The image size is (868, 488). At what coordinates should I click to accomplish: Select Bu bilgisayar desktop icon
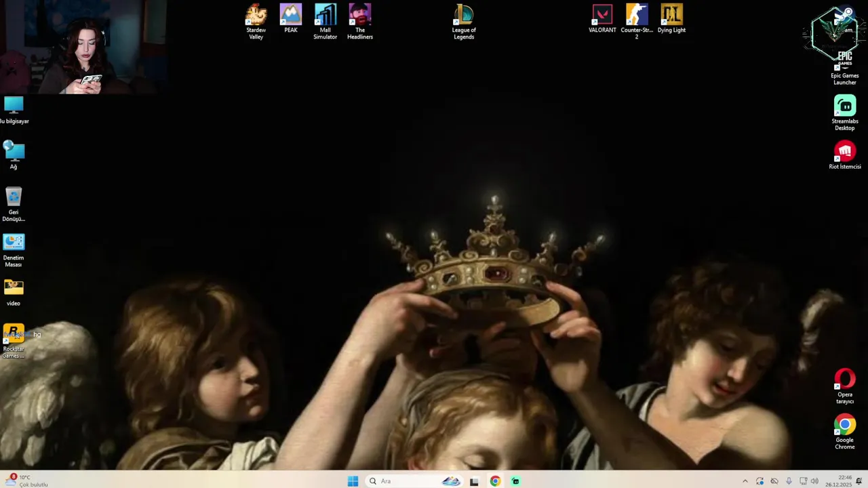pyautogui.click(x=14, y=110)
